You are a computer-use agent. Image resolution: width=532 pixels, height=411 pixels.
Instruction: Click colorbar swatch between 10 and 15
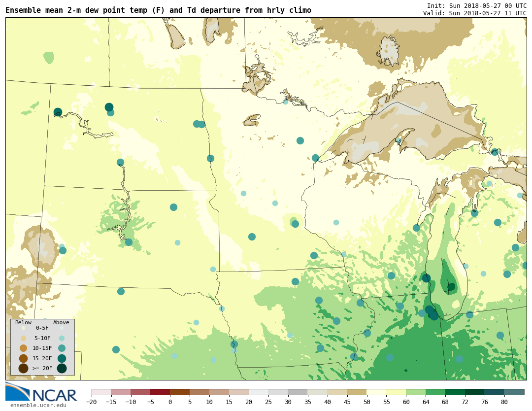coord(220,392)
